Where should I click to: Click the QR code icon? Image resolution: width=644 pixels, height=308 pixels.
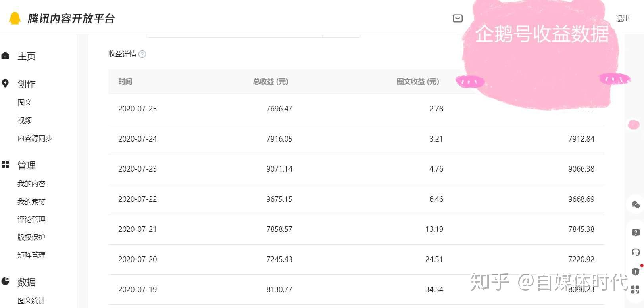[x=635, y=290]
